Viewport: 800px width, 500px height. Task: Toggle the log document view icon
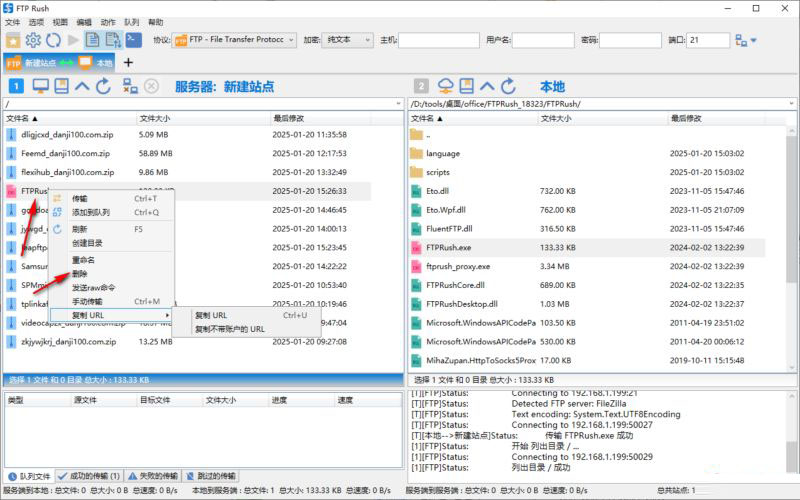pos(92,40)
